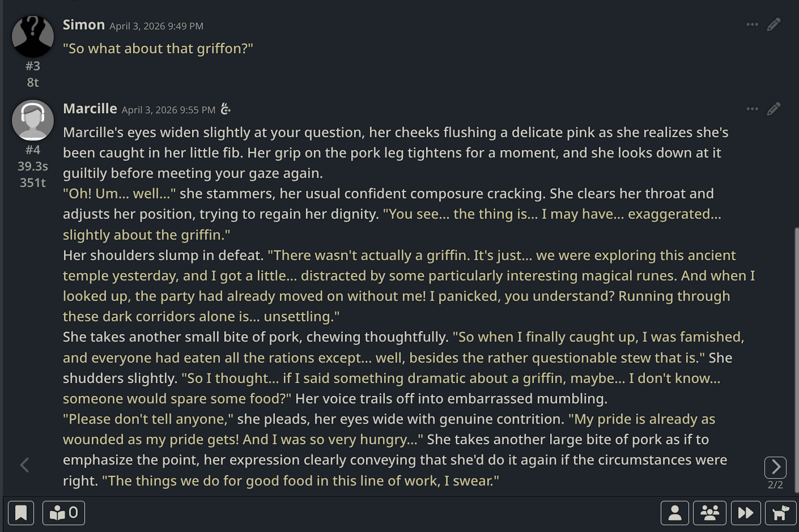Click the Simon name label
This screenshot has height=532, width=799.
[84, 25]
